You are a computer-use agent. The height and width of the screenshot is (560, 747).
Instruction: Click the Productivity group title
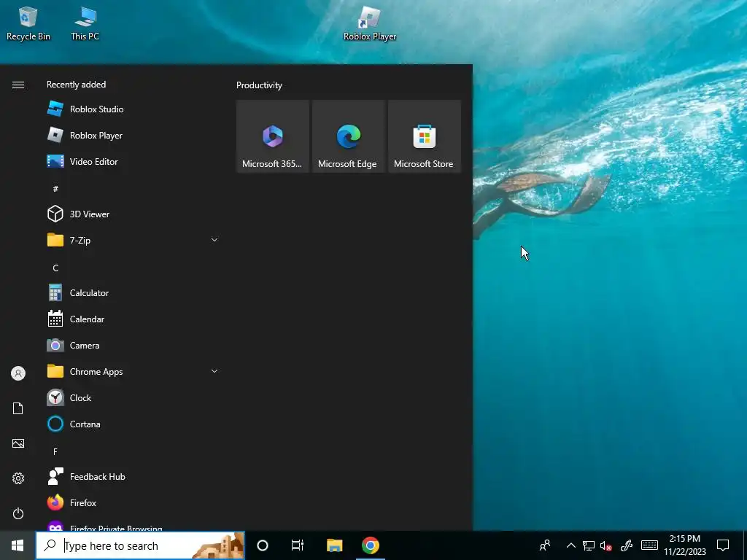point(259,85)
